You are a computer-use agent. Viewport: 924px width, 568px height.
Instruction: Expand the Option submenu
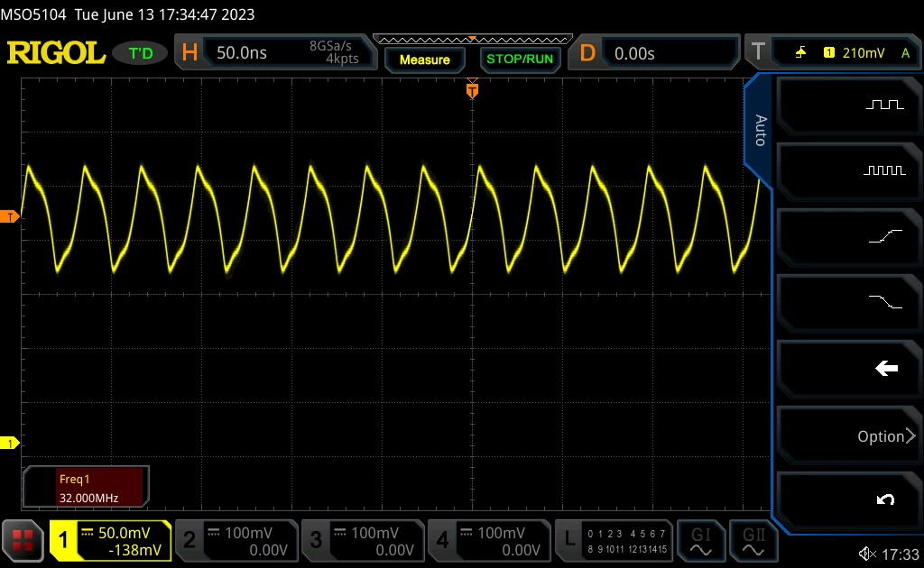click(x=886, y=436)
